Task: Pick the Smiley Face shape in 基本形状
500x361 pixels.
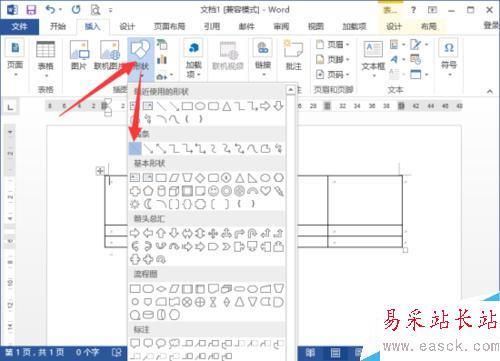Action: coord(213,191)
